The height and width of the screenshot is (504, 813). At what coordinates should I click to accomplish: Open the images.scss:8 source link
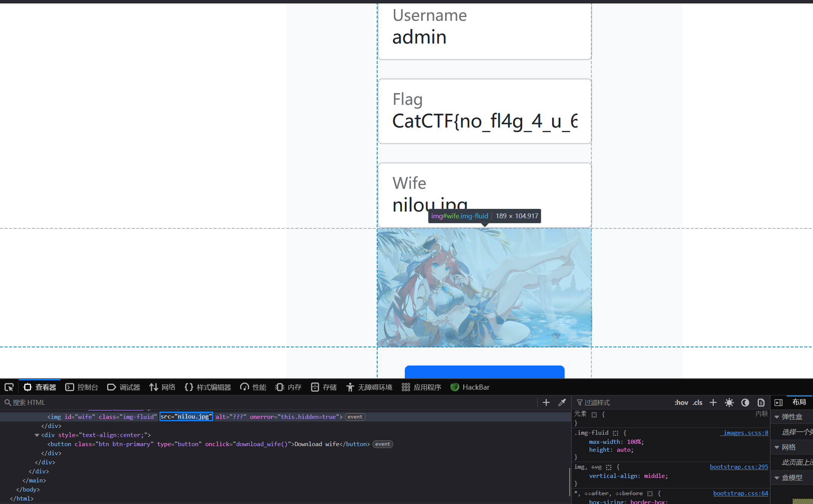click(745, 433)
